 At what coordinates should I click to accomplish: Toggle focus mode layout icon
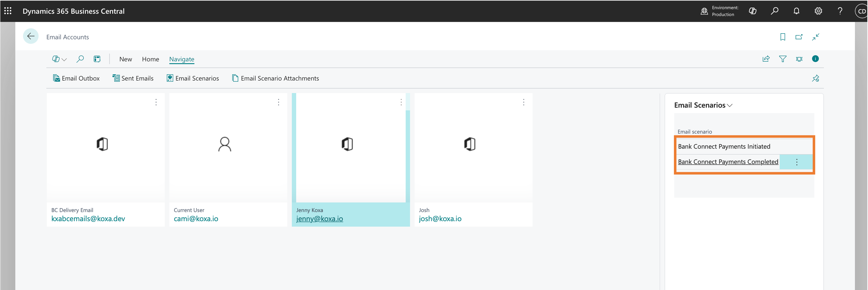click(799, 59)
